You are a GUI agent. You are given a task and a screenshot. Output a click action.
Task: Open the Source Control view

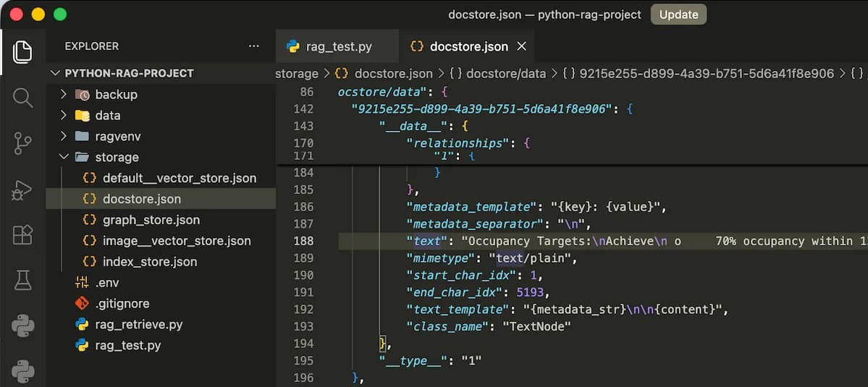pos(22,143)
